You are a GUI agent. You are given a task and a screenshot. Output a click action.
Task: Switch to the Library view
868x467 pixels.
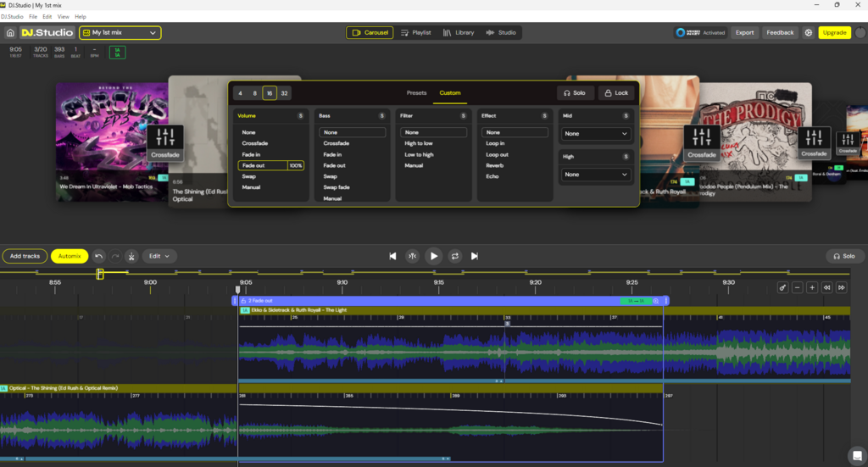pyautogui.click(x=459, y=33)
